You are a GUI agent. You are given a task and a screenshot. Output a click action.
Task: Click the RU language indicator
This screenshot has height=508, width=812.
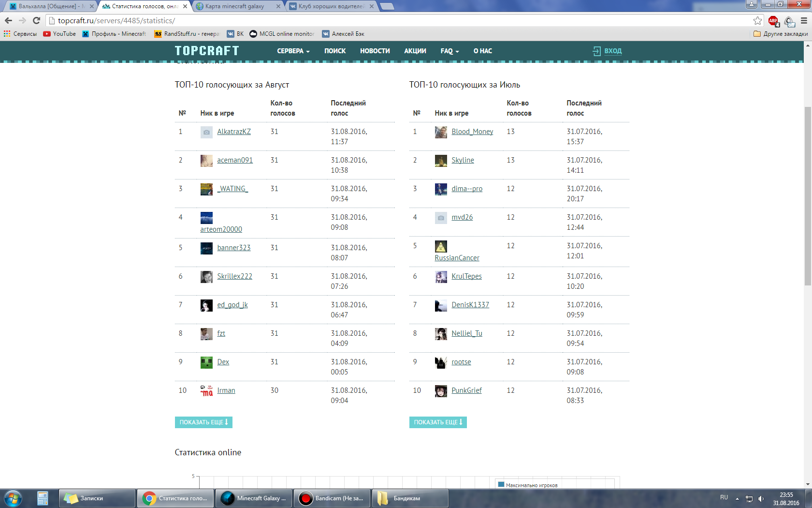[x=724, y=497]
